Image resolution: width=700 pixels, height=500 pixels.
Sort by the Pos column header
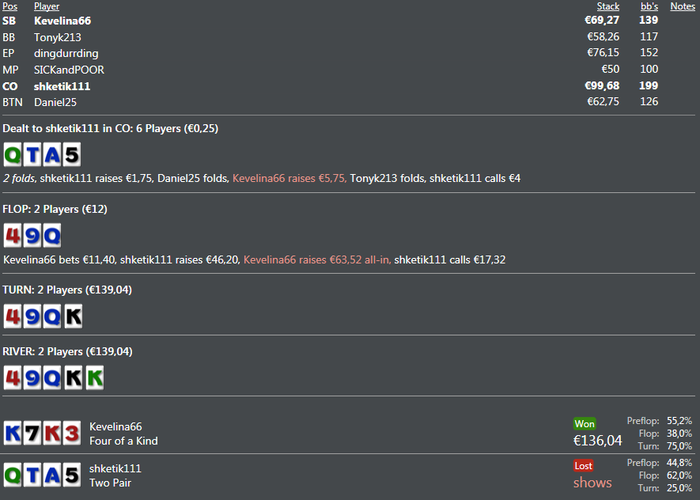10,6
